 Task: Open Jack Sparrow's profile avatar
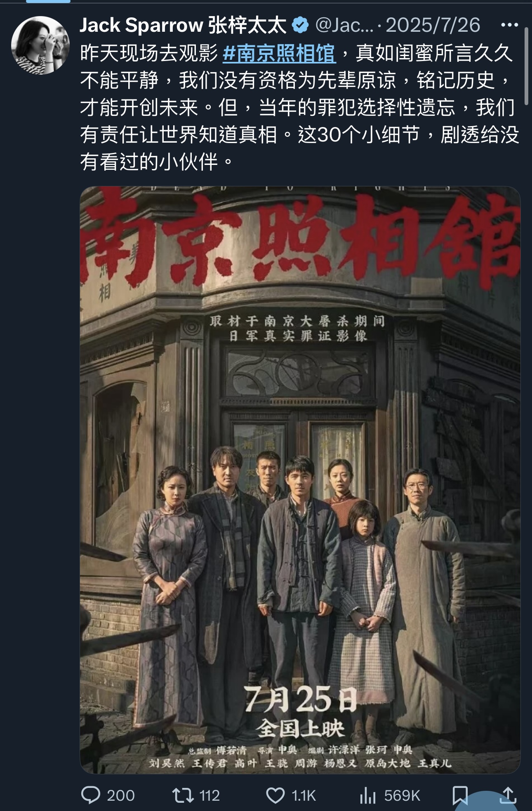pyautogui.click(x=40, y=45)
